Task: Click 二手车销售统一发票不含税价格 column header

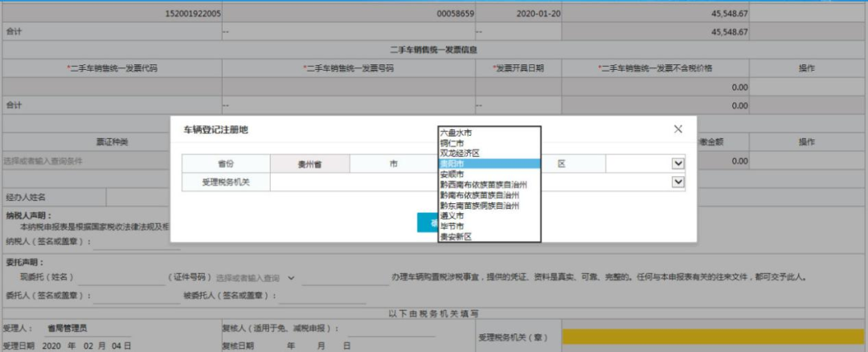Action: [x=656, y=68]
